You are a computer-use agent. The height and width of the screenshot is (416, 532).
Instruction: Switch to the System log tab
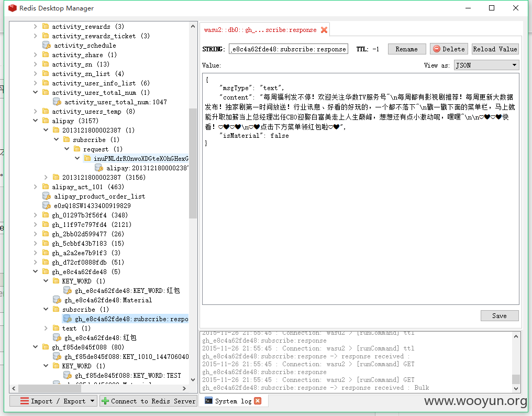pyautogui.click(x=232, y=401)
